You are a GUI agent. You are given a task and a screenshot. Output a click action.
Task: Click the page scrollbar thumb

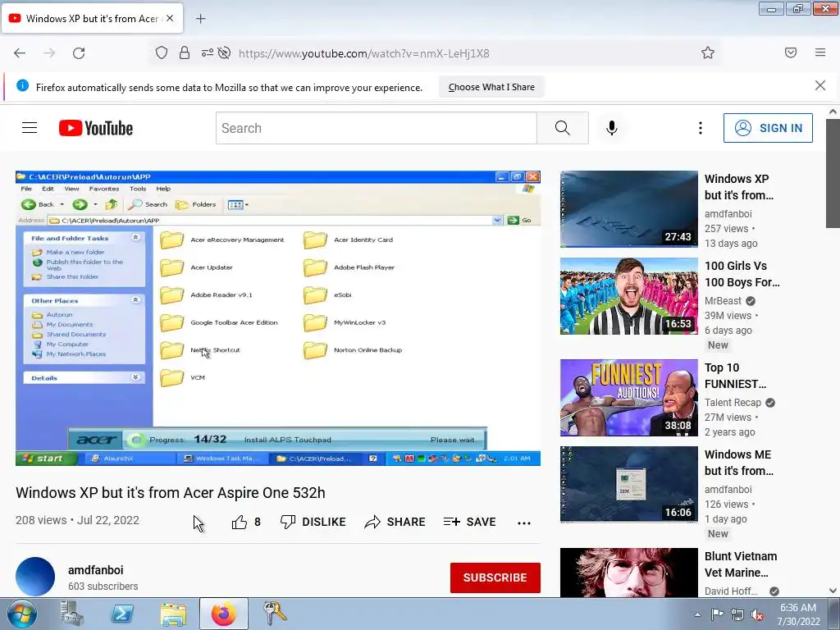tap(833, 173)
